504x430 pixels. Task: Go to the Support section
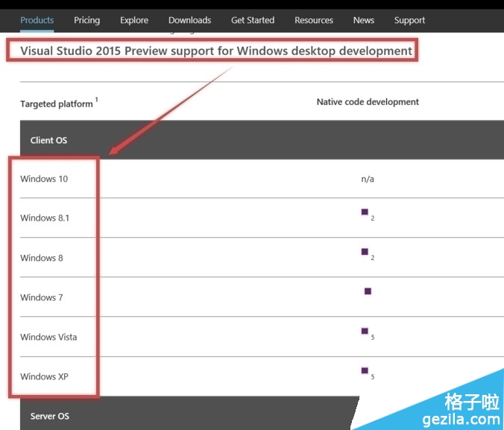(x=409, y=20)
